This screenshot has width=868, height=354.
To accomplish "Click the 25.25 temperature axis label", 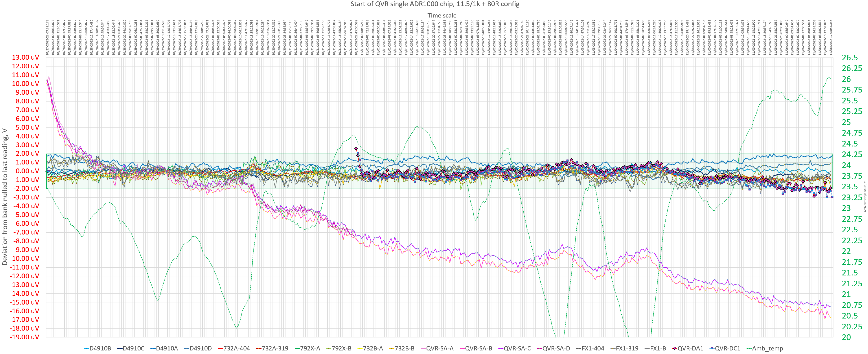I will point(852,111).
